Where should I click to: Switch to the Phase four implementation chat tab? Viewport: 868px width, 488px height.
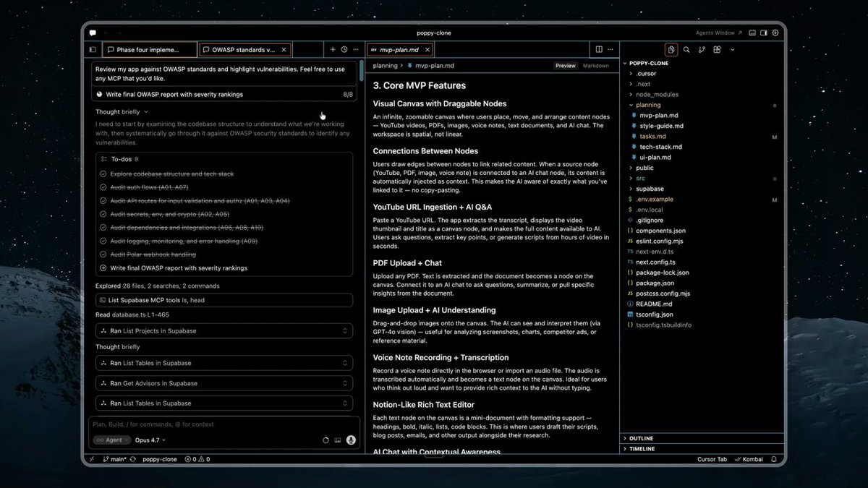pyautogui.click(x=150, y=50)
